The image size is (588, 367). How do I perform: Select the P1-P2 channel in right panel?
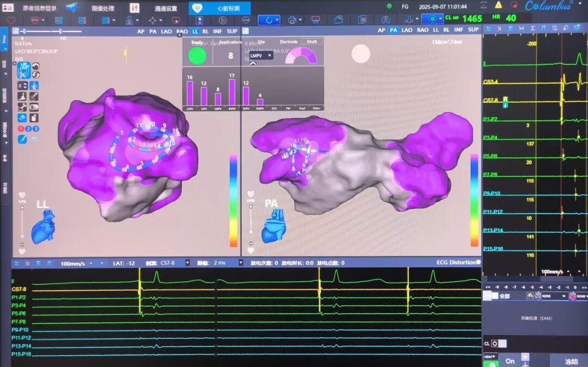coord(490,119)
